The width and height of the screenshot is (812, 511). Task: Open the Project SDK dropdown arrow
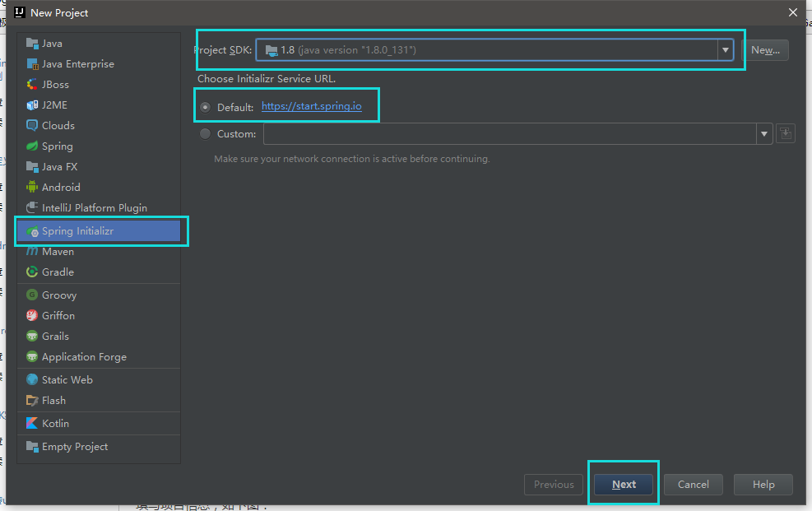click(x=725, y=50)
